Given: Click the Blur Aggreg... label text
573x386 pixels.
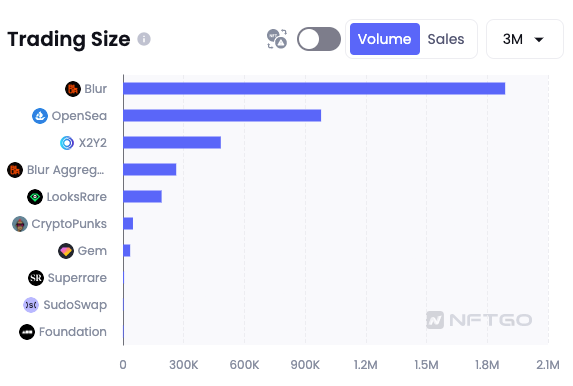Looking at the screenshot, I should pyautogui.click(x=66, y=170).
